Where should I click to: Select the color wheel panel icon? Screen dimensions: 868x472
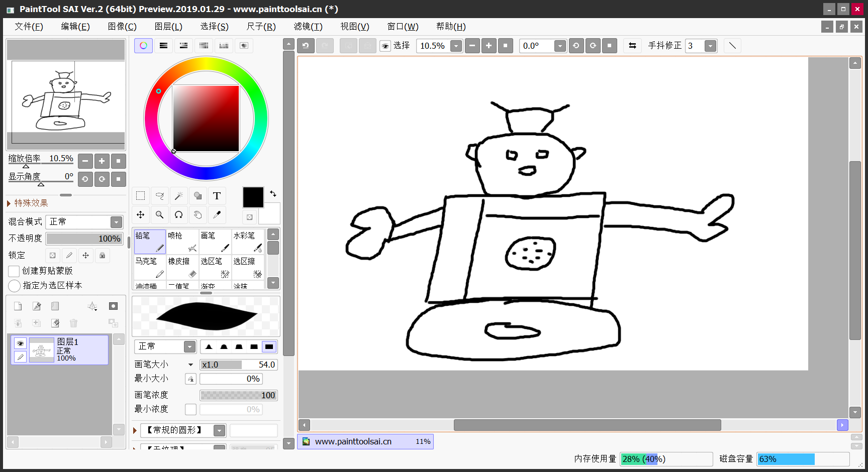point(143,46)
